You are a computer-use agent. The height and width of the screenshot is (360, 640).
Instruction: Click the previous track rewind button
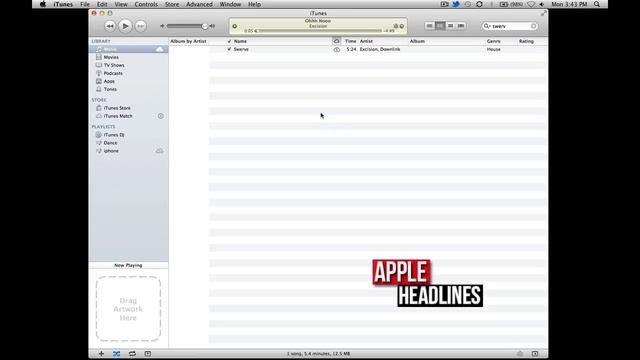point(110,26)
